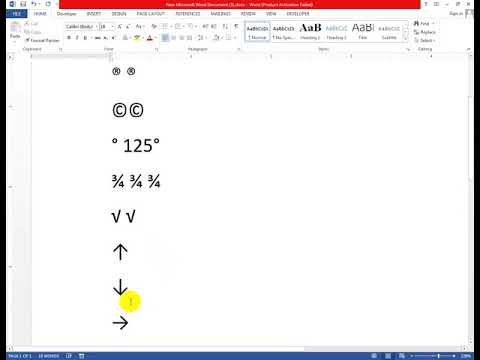Start a numbered list
Screen dimensions: 480x360
pyautogui.click(x=178, y=26)
